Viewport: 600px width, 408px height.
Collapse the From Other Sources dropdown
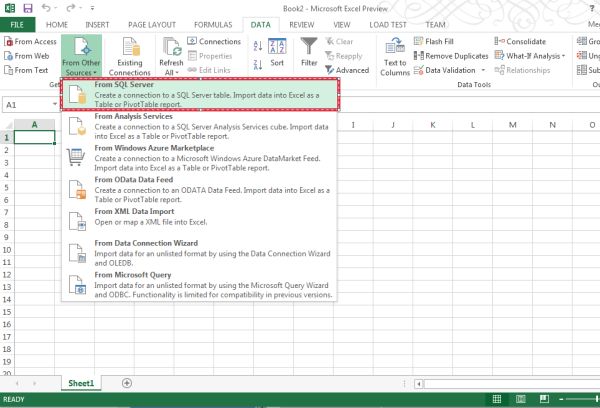point(81,56)
